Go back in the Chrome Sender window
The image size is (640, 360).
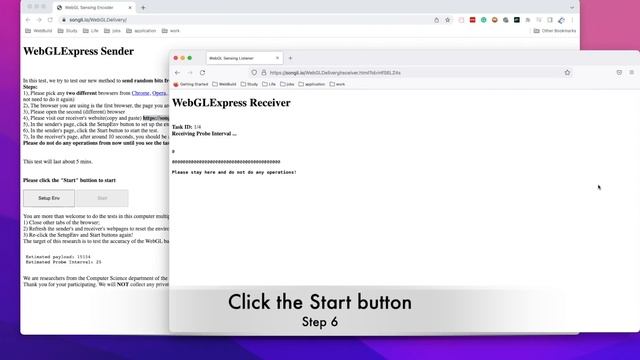click(x=28, y=20)
